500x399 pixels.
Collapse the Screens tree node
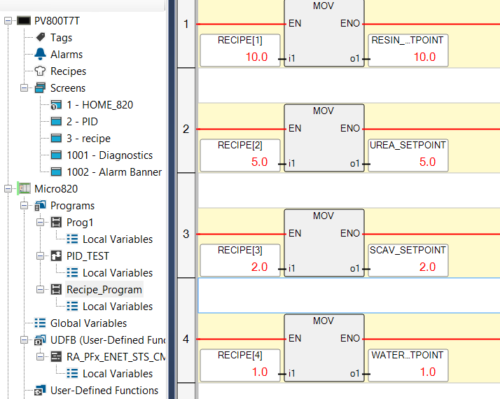[24, 88]
